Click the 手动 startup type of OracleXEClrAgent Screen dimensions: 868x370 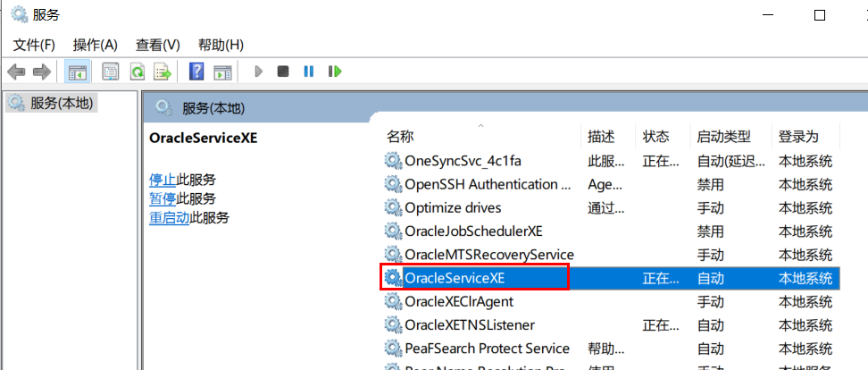(710, 301)
